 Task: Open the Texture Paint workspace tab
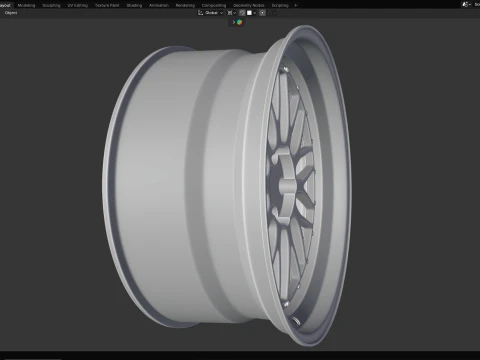pos(107,5)
